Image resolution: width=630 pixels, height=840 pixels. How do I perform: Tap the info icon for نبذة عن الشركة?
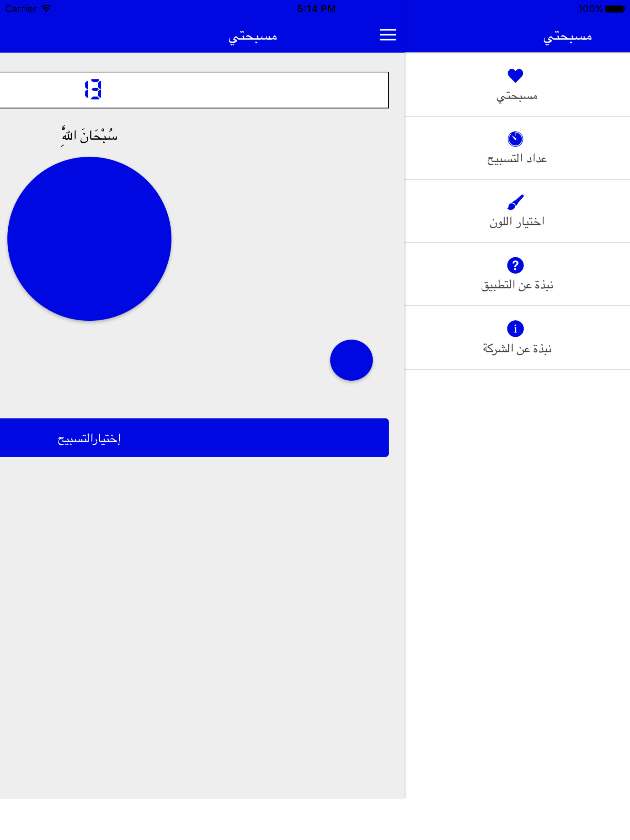pyautogui.click(x=515, y=329)
